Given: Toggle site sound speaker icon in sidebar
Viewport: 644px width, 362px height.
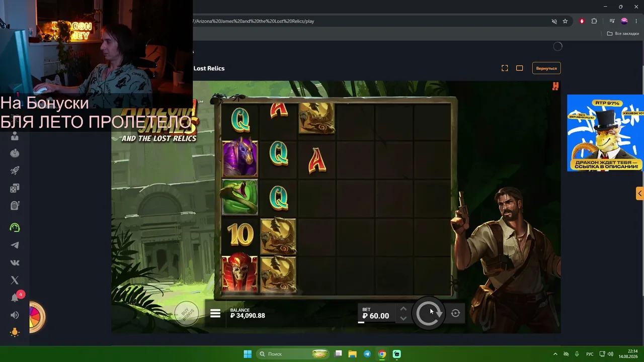Looking at the screenshot, I should click(x=15, y=315).
